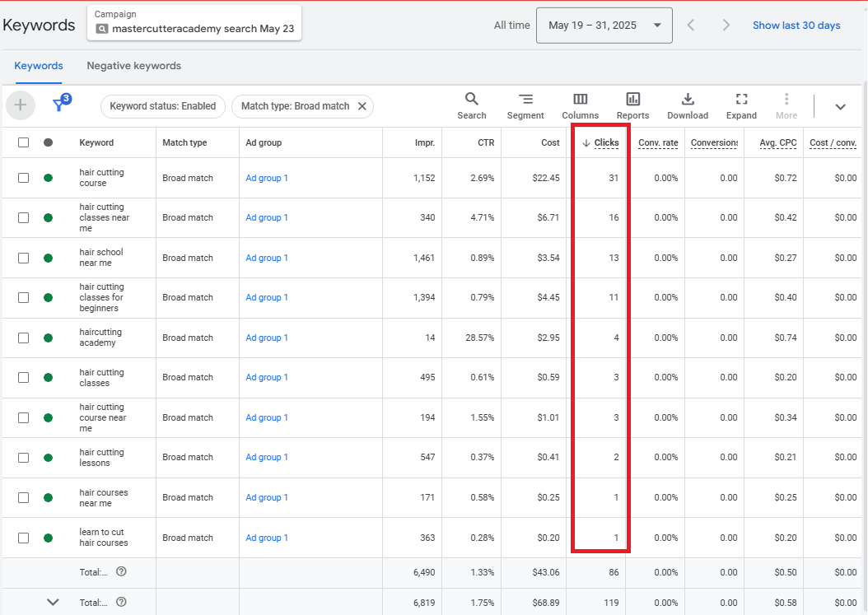Click the status dot for hair school near me
Screen dimensions: 868x615
pyautogui.click(x=48, y=258)
